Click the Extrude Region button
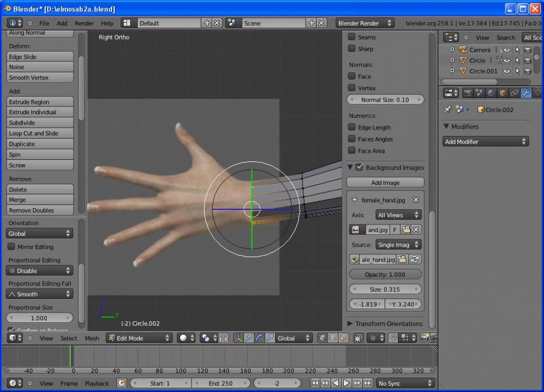This screenshot has width=544, height=392. click(40, 102)
